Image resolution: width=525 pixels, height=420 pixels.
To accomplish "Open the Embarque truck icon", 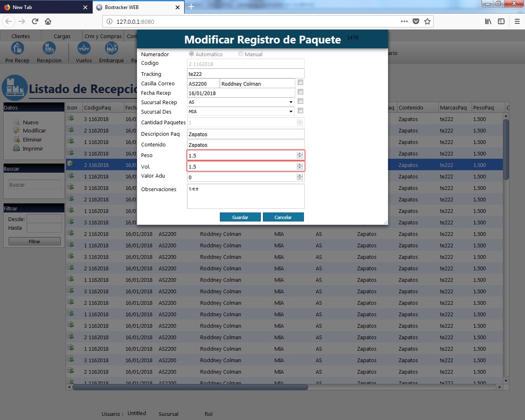I will 111,48.
